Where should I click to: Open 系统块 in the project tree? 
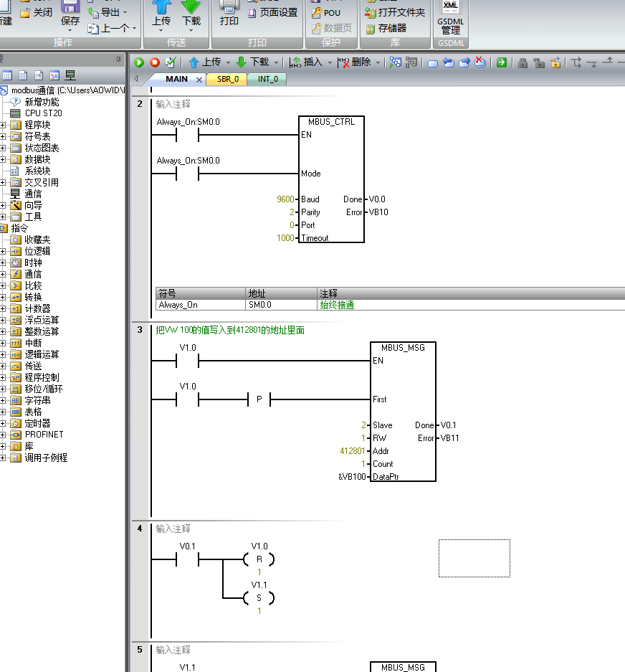[x=37, y=171]
